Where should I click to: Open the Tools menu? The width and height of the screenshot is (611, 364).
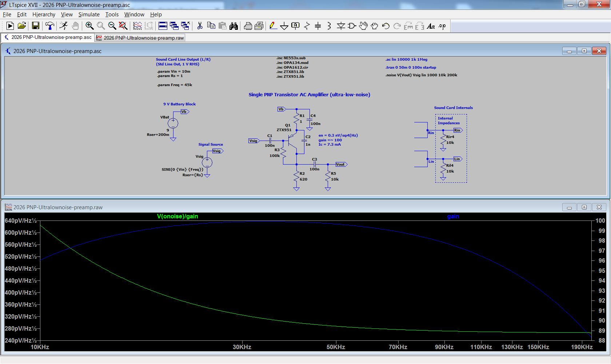click(112, 15)
